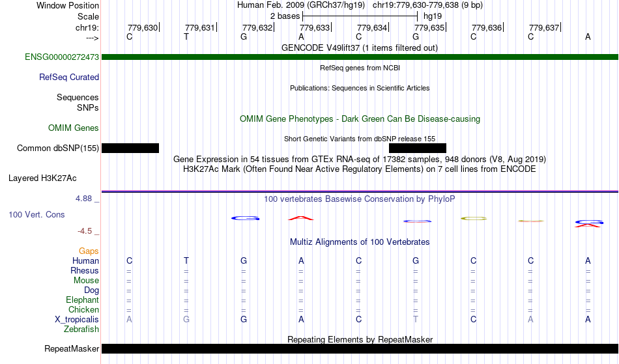Viewport: 619px width, 364px height.
Task: Click the olive C PhyloP logo under 779,636
Action: [474, 219]
